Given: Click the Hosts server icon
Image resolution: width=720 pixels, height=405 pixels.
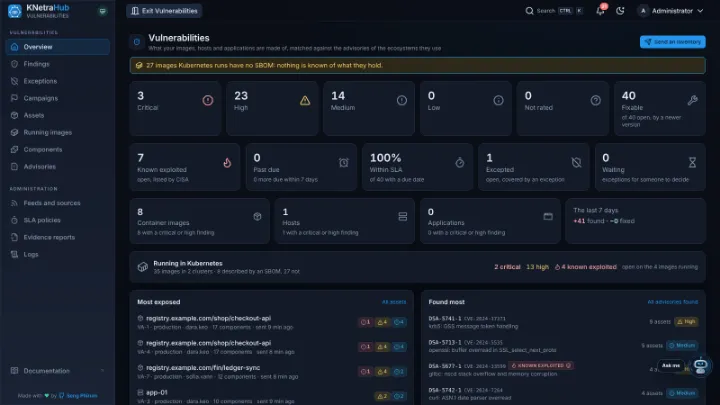Looking at the screenshot, I should click(403, 216).
